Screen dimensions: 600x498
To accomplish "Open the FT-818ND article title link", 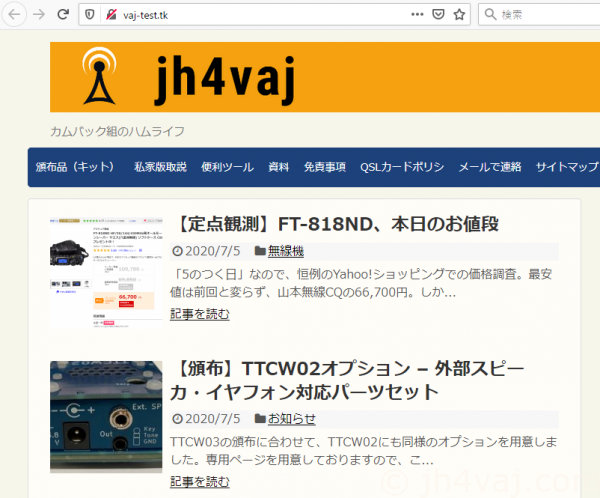I will (x=338, y=222).
